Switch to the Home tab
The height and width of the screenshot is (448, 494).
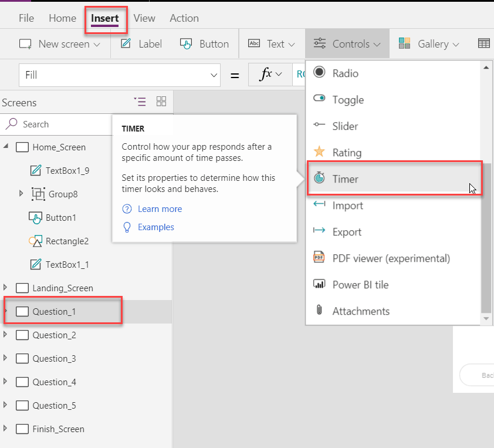point(62,18)
